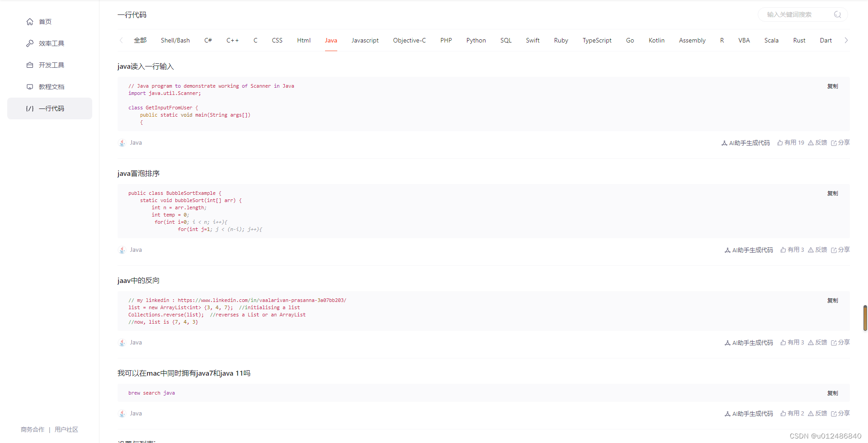Open the java冒泡排序 title

[138, 174]
